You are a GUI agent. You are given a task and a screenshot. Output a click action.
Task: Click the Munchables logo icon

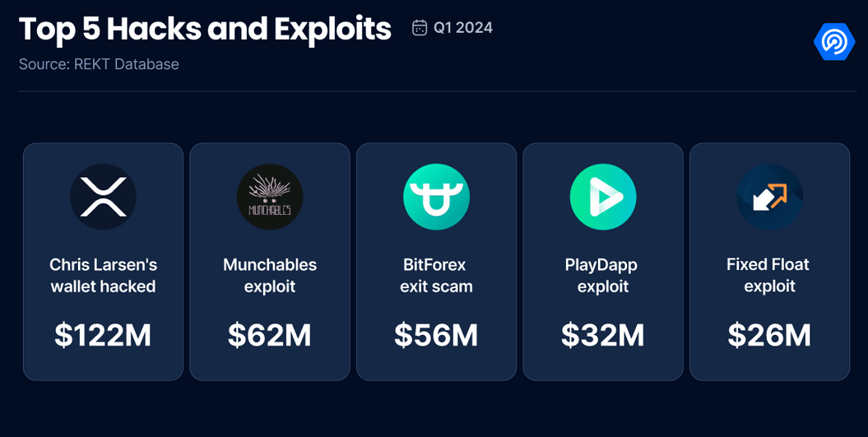pyautogui.click(x=270, y=197)
